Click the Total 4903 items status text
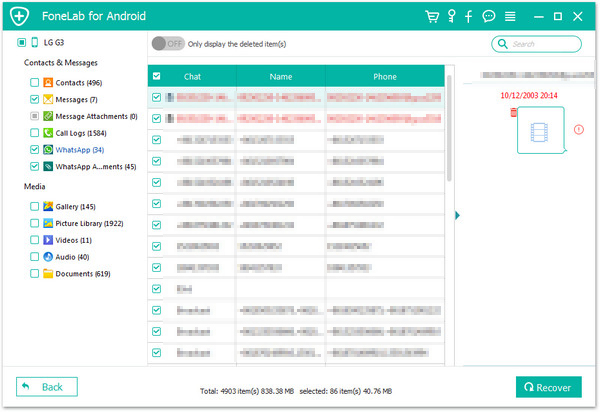 [247, 391]
